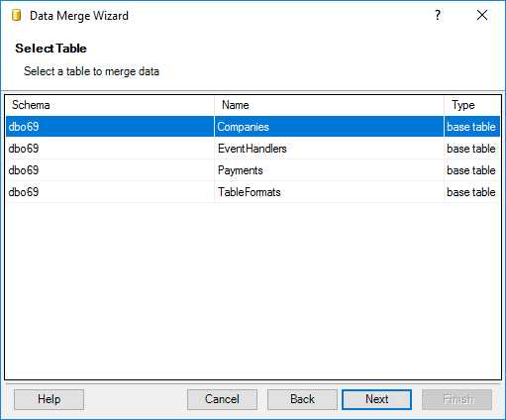Select the TableFormats table row

(x=253, y=192)
